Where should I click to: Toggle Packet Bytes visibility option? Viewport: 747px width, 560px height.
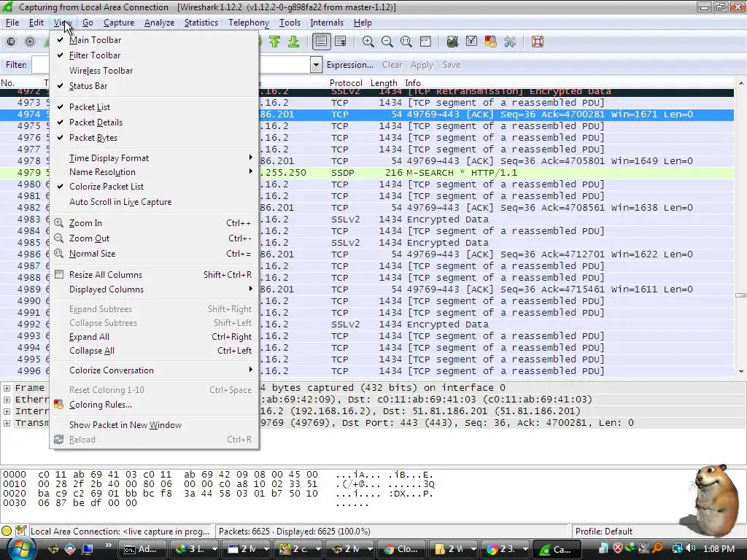click(154, 138)
